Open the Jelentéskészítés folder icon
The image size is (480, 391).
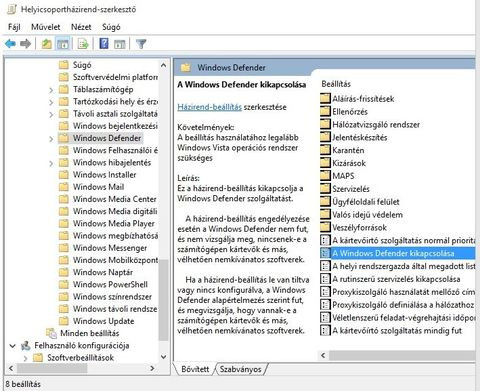coord(325,137)
